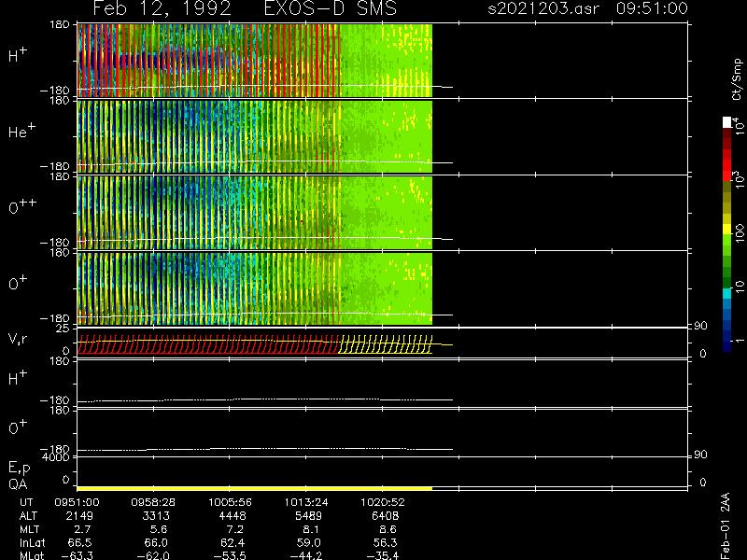Viewport: 747px width, 560px height.
Task: Click inside the He+ spectrogram panel
Action: (254, 136)
